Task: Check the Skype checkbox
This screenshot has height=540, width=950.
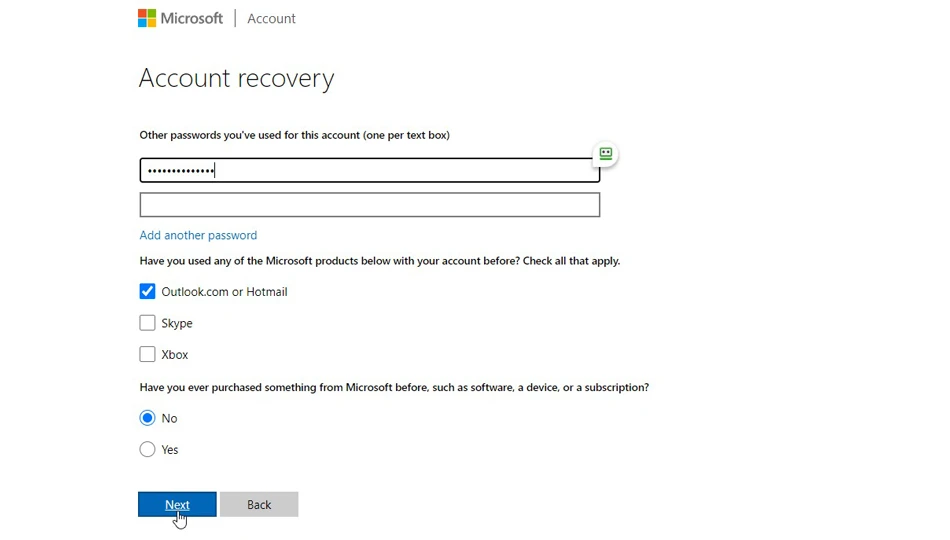Action: (x=147, y=323)
